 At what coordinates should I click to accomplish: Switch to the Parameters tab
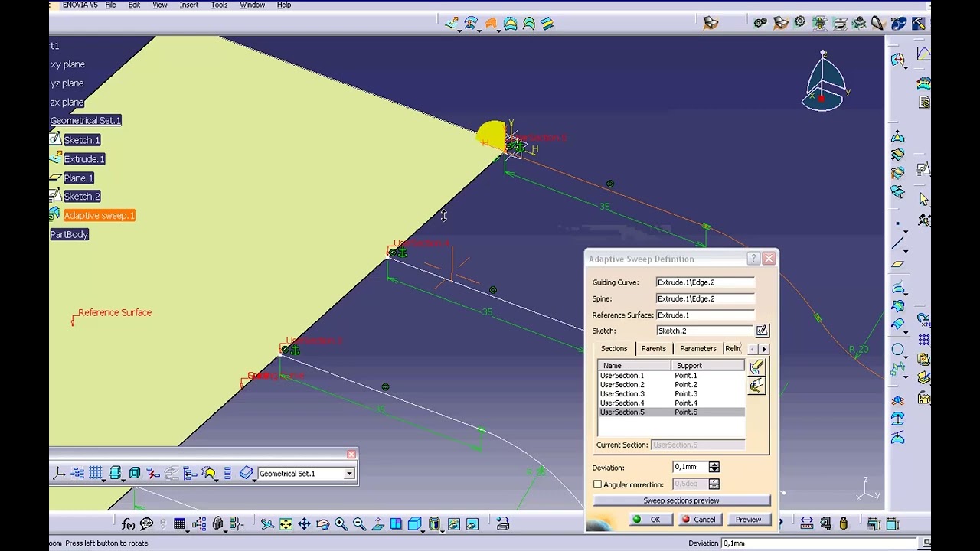697,348
